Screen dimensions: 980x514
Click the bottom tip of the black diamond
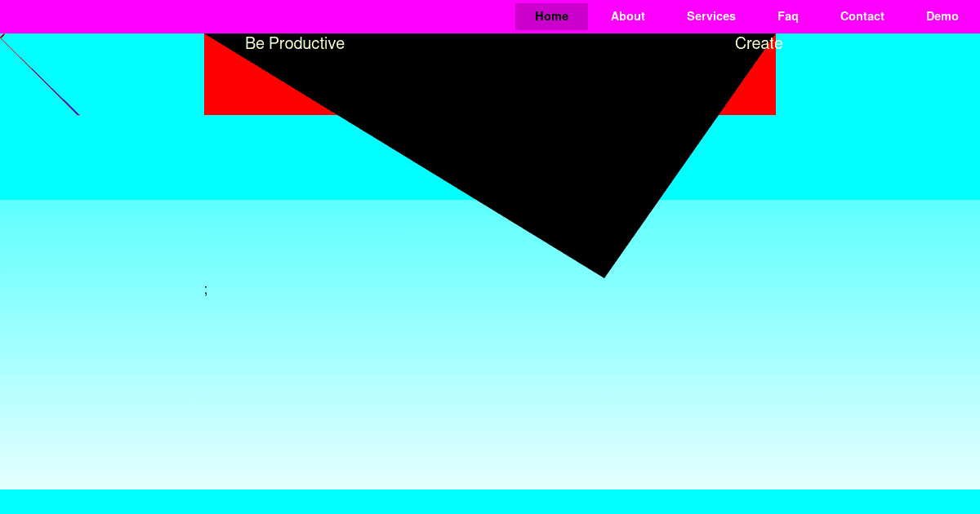tap(604, 273)
